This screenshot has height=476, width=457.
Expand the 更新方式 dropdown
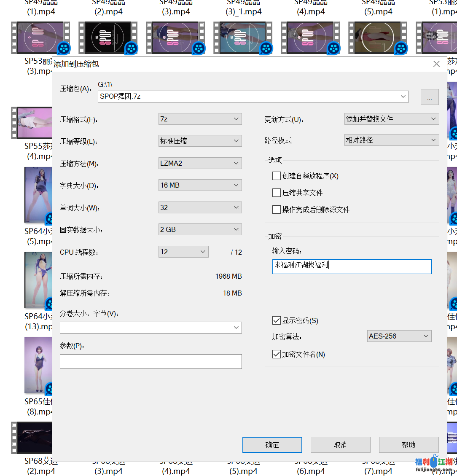391,119
